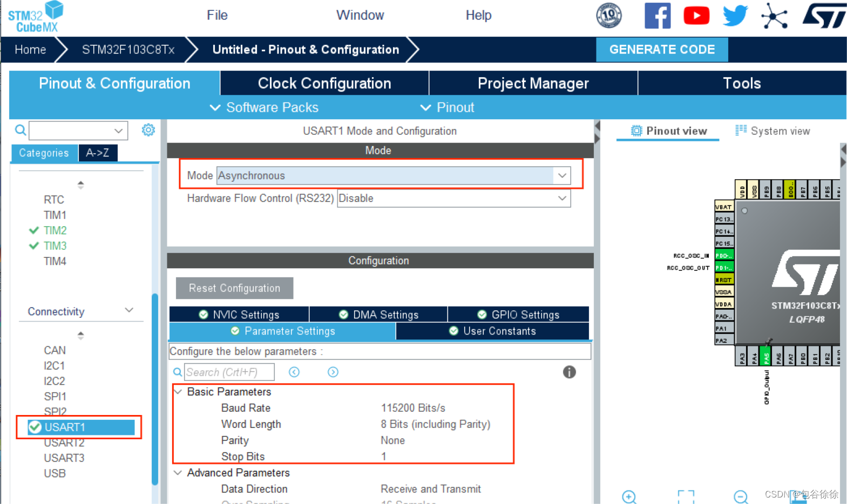Select CAN in Connectivity list
Viewport: 847px width, 504px height.
pos(55,350)
